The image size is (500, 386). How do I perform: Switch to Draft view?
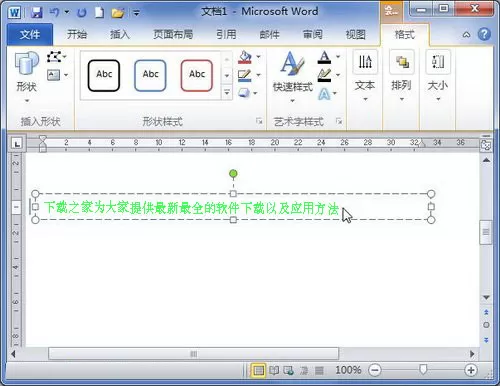(319, 370)
